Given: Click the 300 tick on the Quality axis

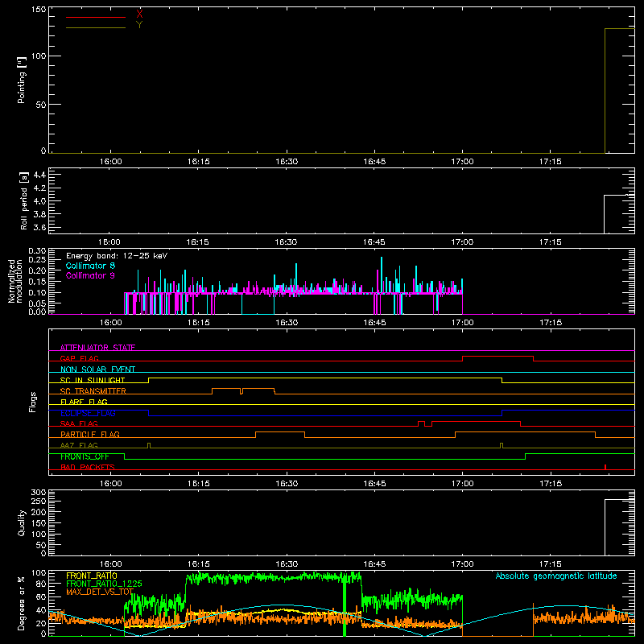Looking at the screenshot, I should 39,493.
